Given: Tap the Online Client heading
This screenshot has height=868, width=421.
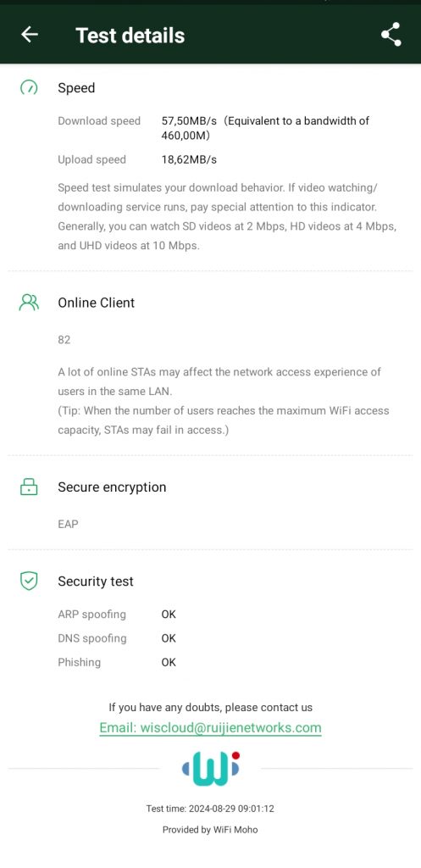Looking at the screenshot, I should (x=97, y=303).
